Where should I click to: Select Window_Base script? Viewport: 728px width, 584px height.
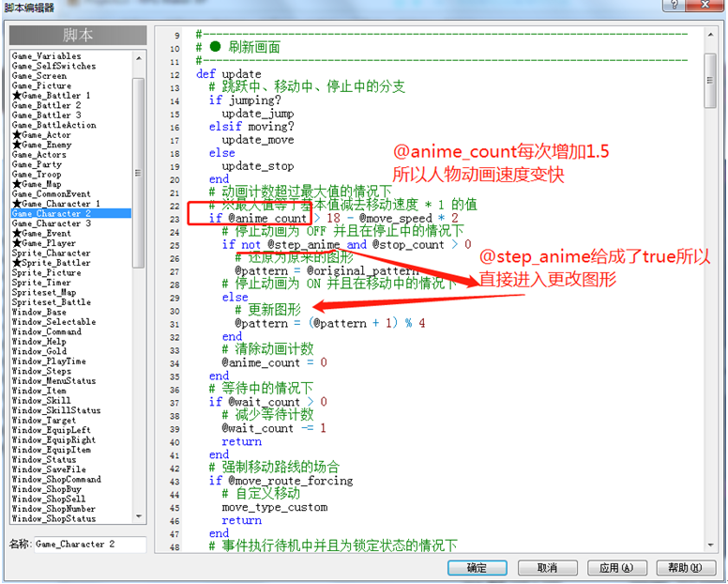39,312
